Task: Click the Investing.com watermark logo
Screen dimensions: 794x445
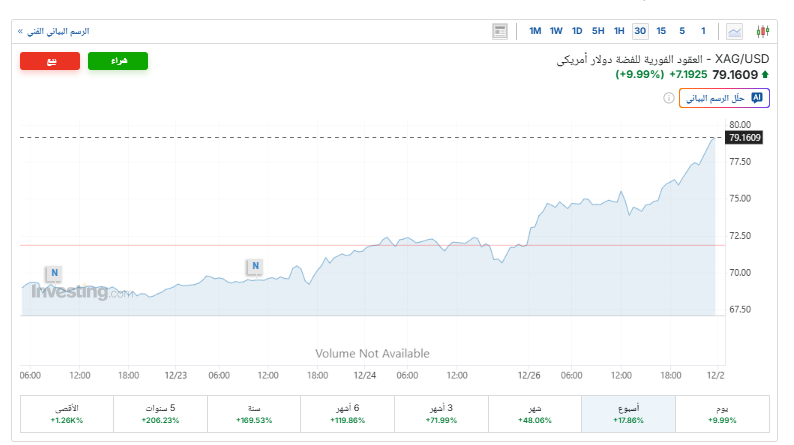Action: pos(80,292)
